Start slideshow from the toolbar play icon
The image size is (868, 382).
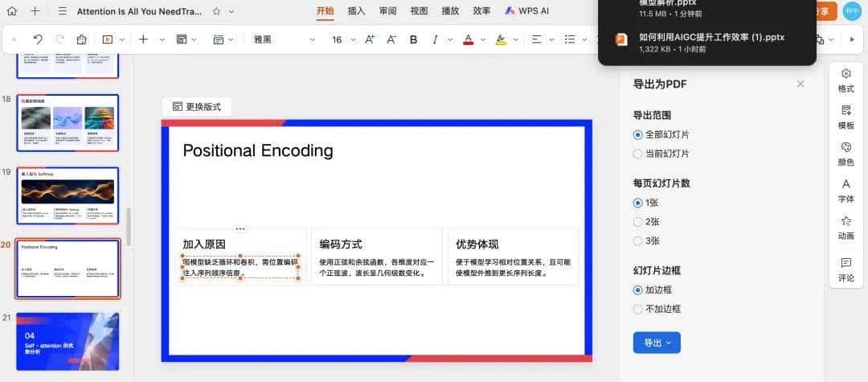click(108, 39)
